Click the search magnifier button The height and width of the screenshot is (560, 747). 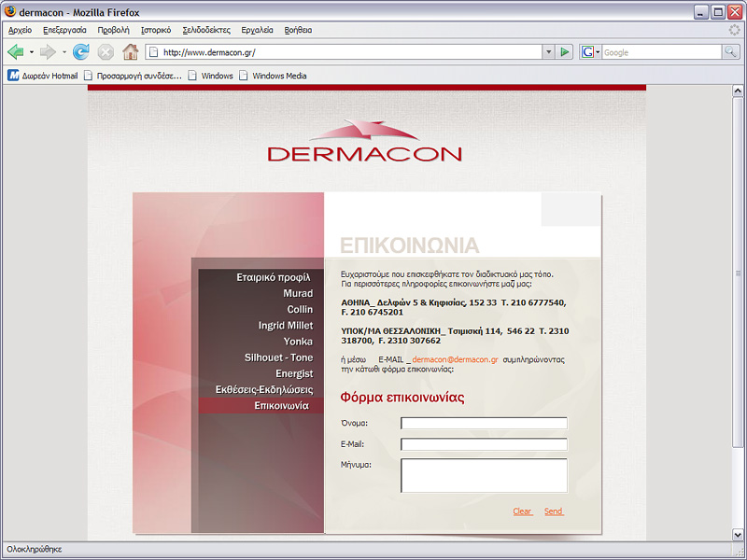pos(730,52)
